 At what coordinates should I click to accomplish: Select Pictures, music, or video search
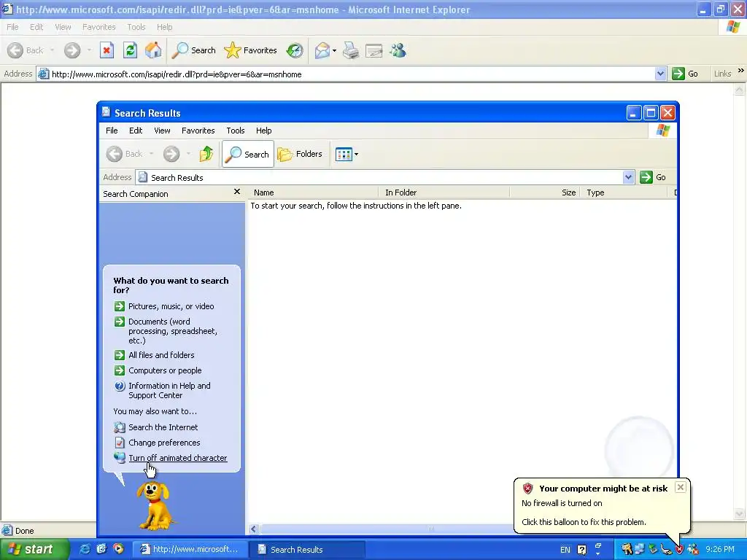(171, 306)
